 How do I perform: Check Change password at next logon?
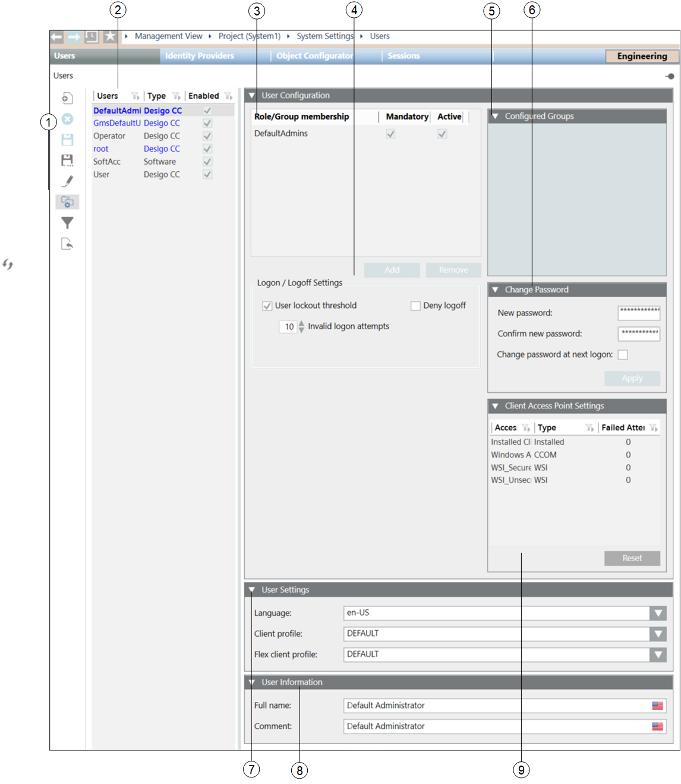(623, 354)
